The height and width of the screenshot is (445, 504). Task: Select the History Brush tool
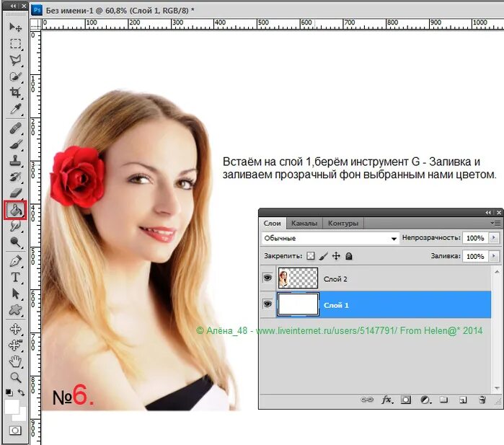click(x=15, y=177)
